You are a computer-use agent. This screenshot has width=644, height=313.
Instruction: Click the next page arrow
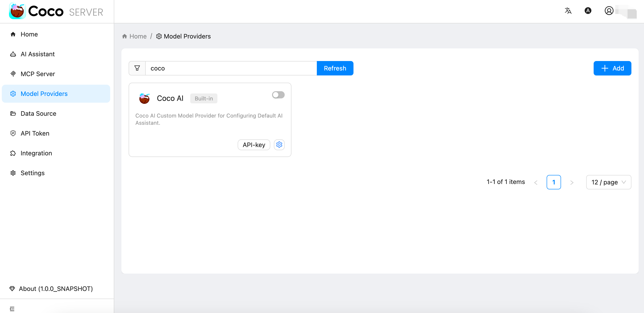pyautogui.click(x=572, y=182)
